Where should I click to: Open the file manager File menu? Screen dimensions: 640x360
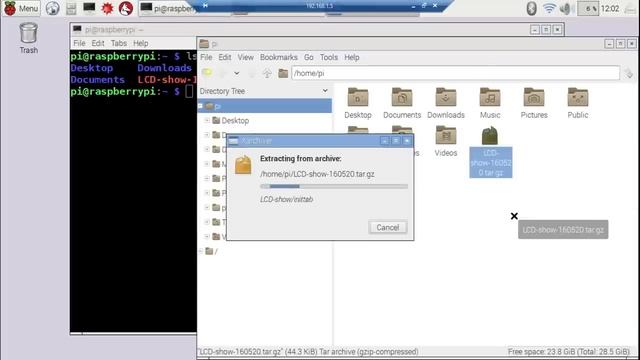[206, 57]
